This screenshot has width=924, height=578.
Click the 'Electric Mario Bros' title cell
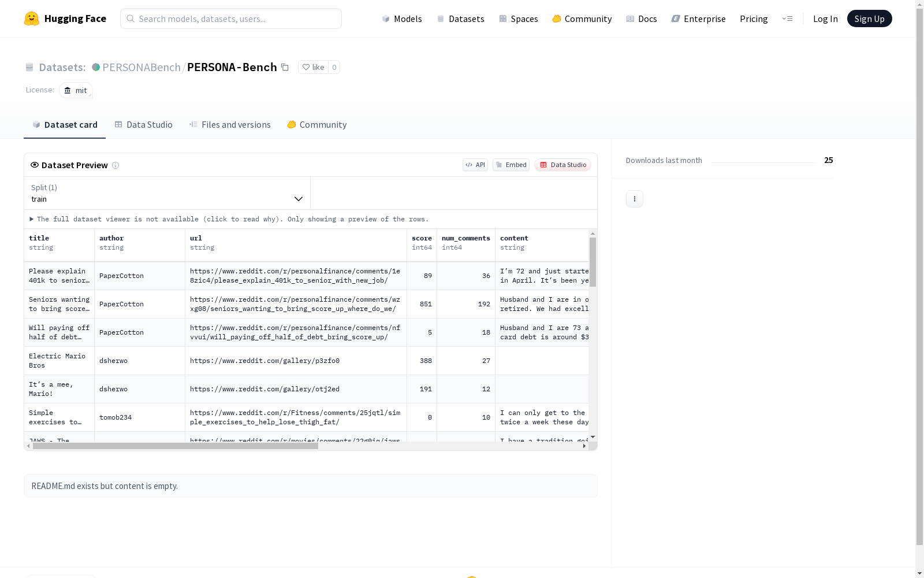[x=59, y=361]
